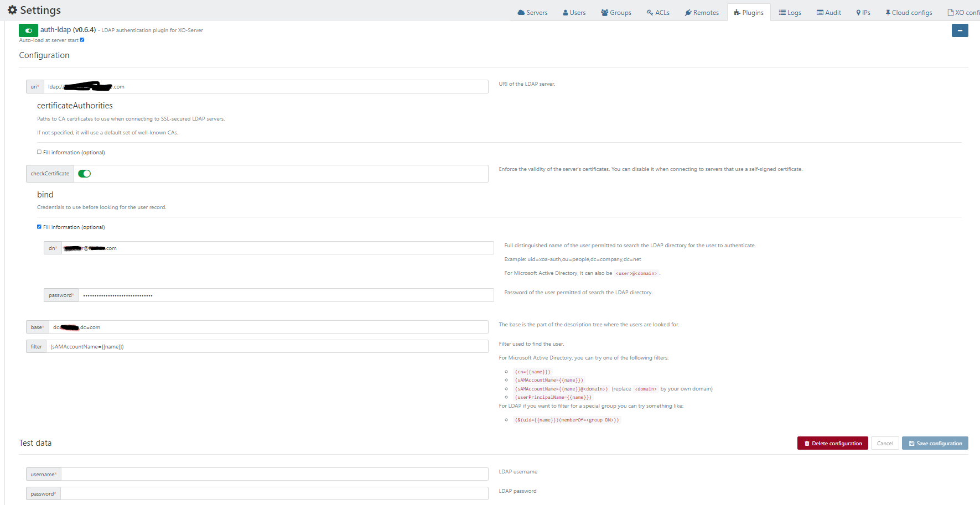This screenshot has width=980, height=505.
Task: Open the ACLs tab
Action: click(x=658, y=13)
